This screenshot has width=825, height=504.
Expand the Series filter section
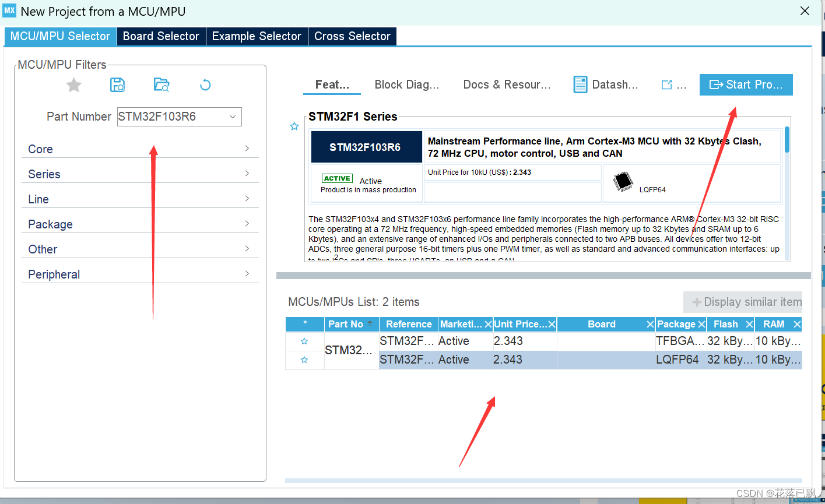point(140,174)
